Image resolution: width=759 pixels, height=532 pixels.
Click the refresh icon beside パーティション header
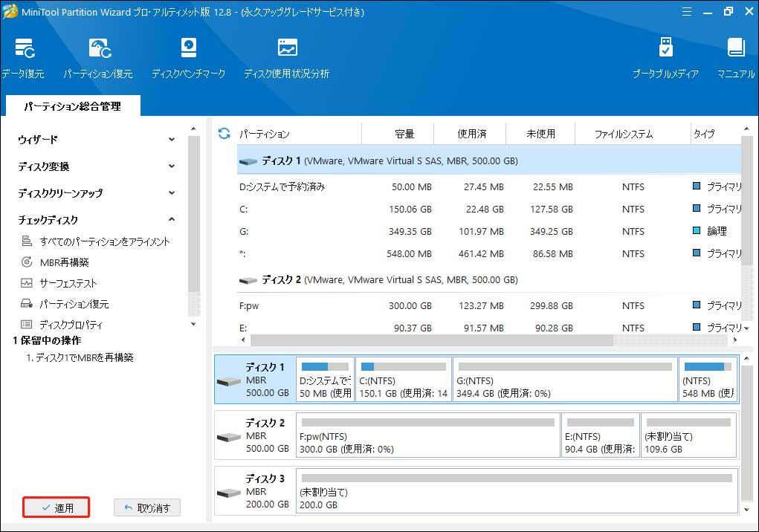tap(224, 134)
